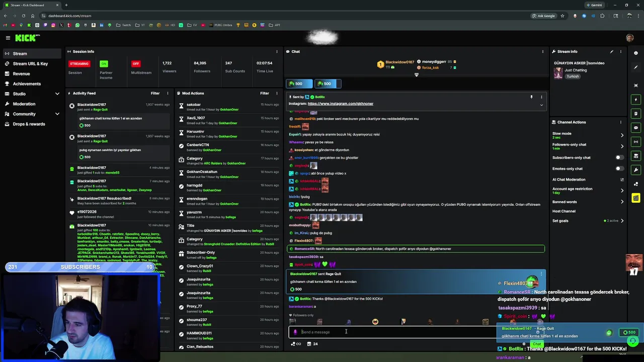Image resolution: width=644 pixels, height=362 pixels.
Task: Click the Ask Google button in address bar
Action: click(543, 16)
